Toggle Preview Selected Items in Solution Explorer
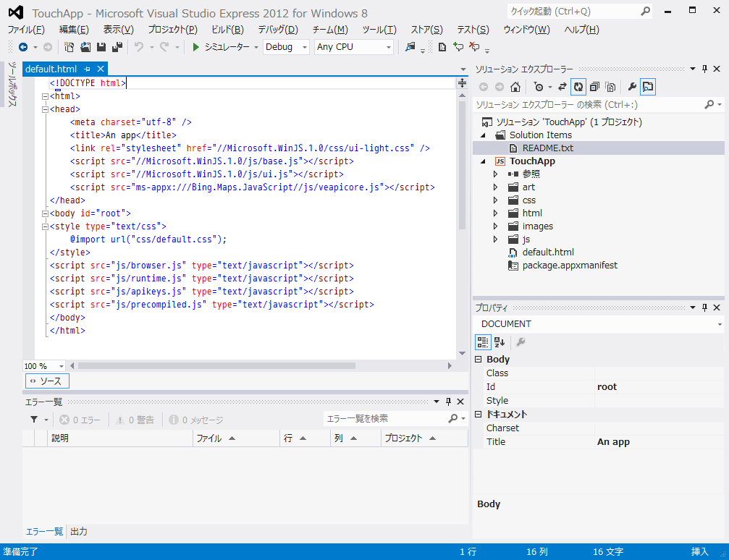The image size is (729, 560). pyautogui.click(x=648, y=87)
